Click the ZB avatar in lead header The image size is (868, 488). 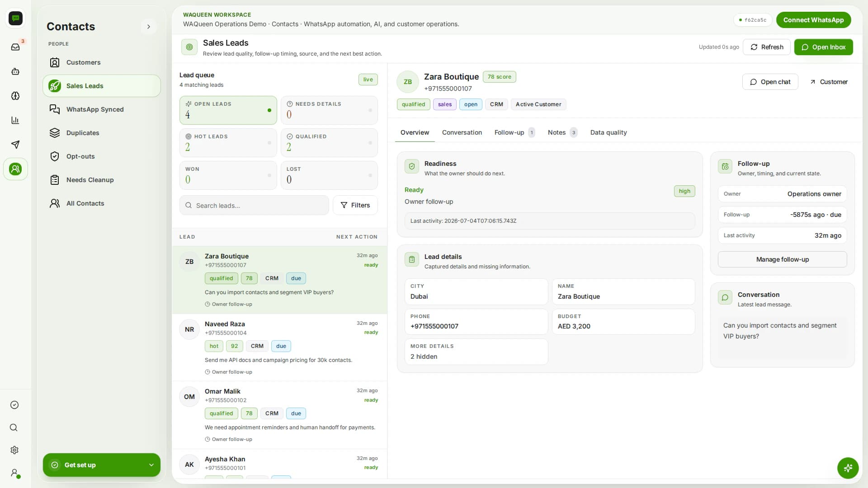pyautogui.click(x=408, y=82)
